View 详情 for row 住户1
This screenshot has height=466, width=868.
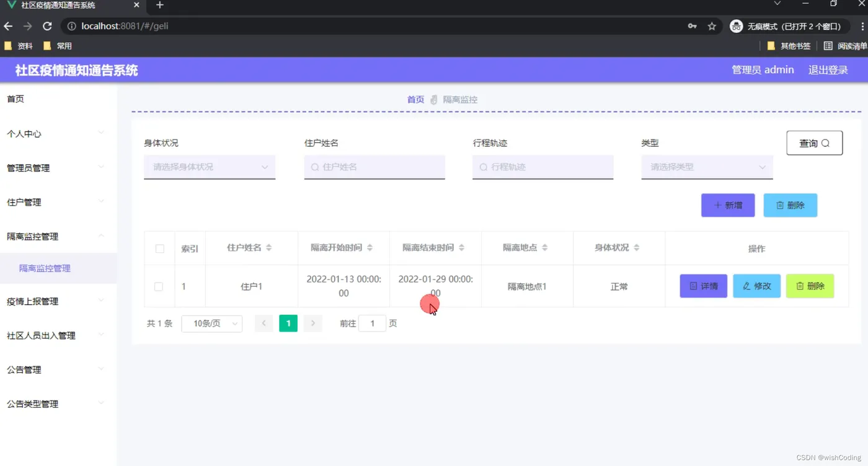point(703,286)
